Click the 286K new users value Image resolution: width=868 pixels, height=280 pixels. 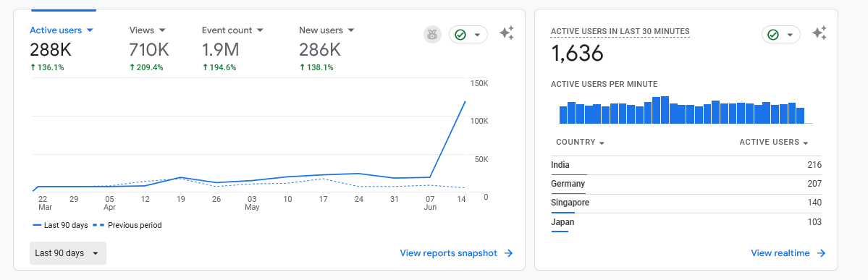(x=320, y=51)
